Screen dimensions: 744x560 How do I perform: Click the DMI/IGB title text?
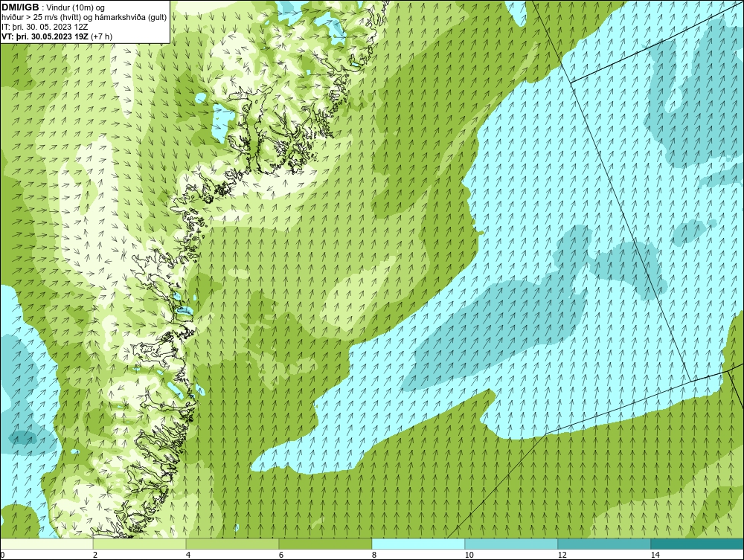point(20,7)
